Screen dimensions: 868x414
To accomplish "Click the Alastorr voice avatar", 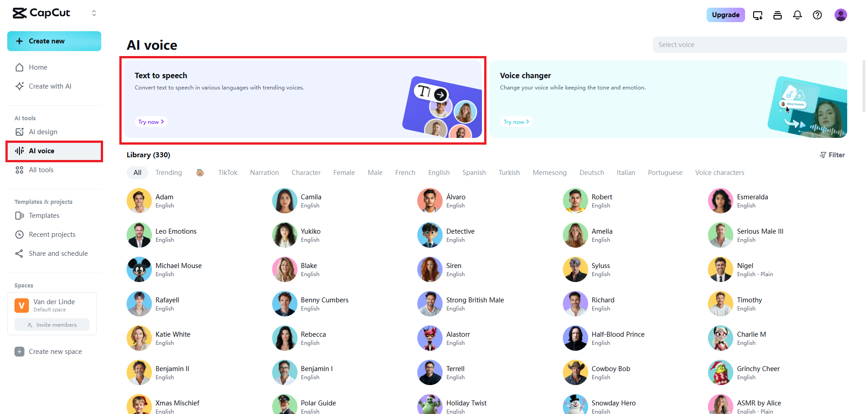I will pyautogui.click(x=430, y=338).
